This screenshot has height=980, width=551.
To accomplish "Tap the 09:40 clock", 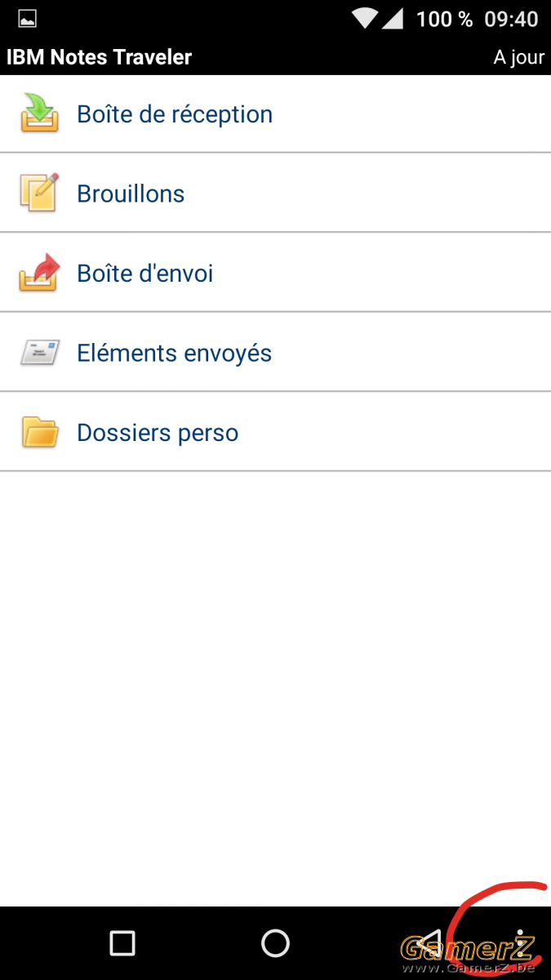I will coord(512,19).
